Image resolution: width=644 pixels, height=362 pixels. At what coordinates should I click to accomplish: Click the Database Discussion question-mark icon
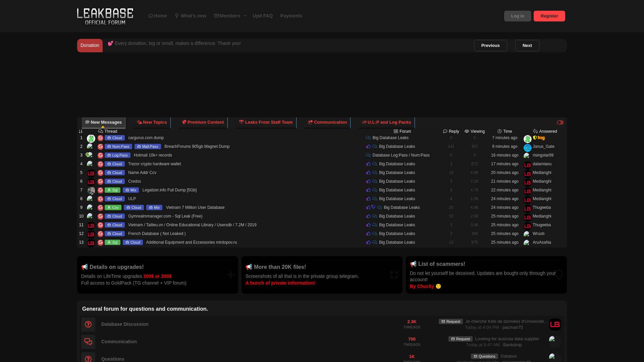(88, 324)
